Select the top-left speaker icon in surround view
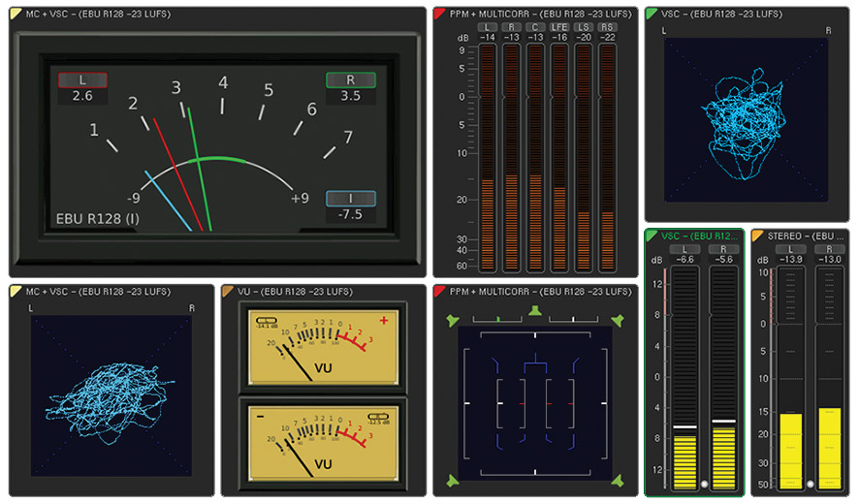 click(x=452, y=320)
